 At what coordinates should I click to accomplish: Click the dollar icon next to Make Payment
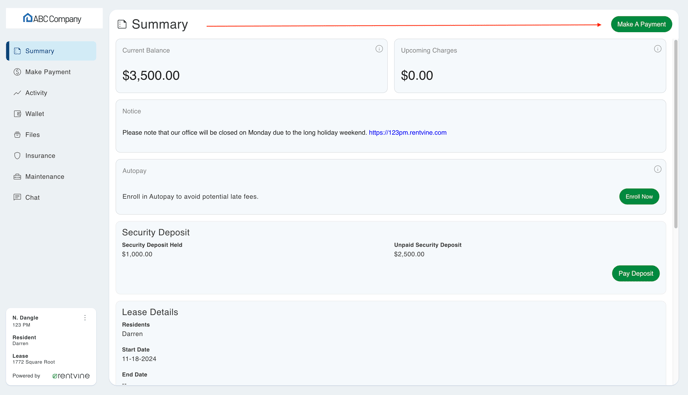[17, 72]
